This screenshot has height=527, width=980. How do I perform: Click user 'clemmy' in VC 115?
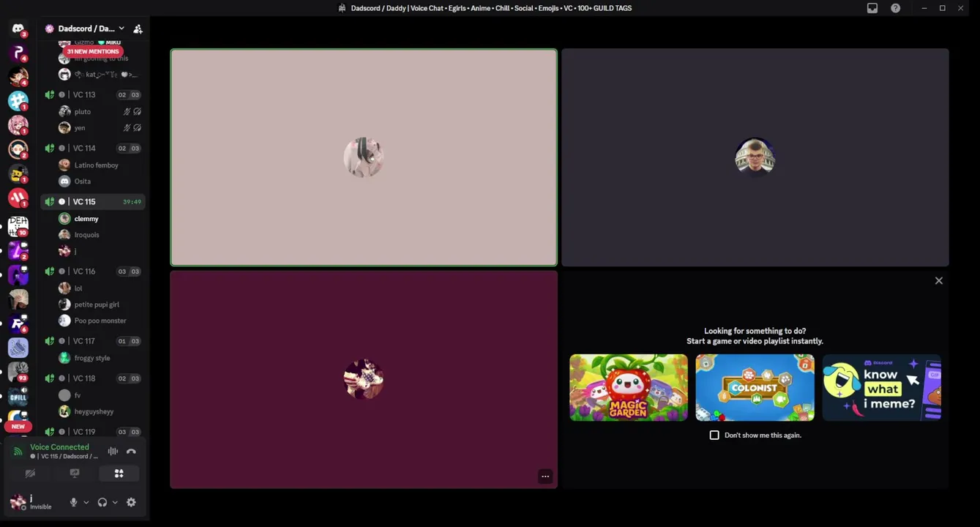100,218
